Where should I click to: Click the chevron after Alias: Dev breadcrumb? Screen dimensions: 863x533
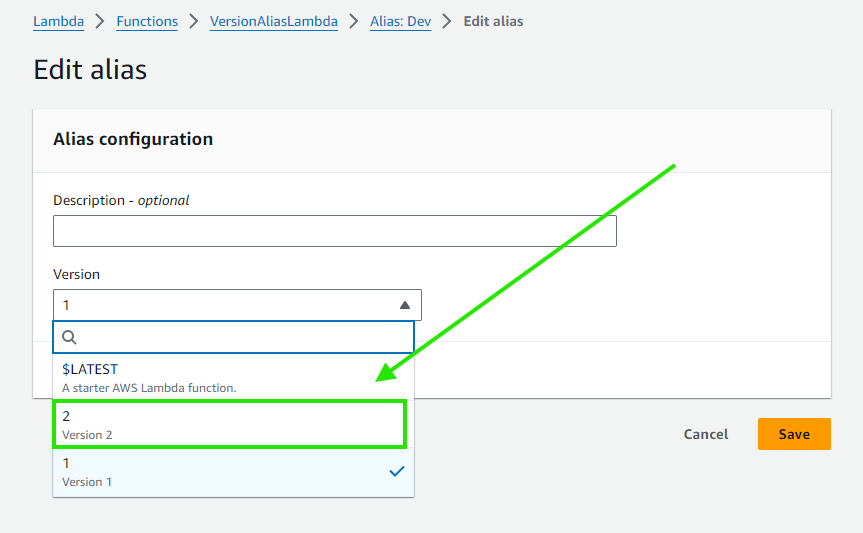447,21
